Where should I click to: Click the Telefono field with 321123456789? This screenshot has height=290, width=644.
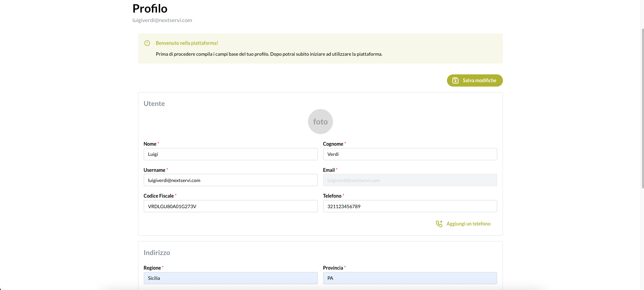pos(410,206)
